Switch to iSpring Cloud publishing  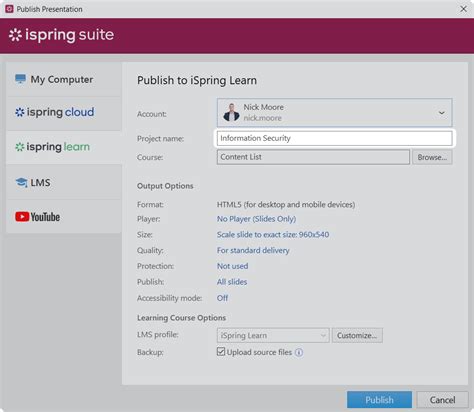pos(63,113)
